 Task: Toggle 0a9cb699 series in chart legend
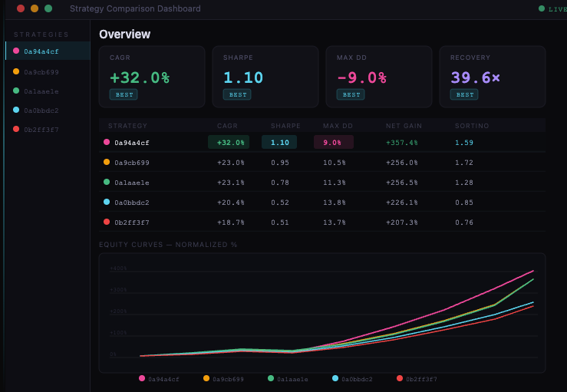click(x=223, y=379)
